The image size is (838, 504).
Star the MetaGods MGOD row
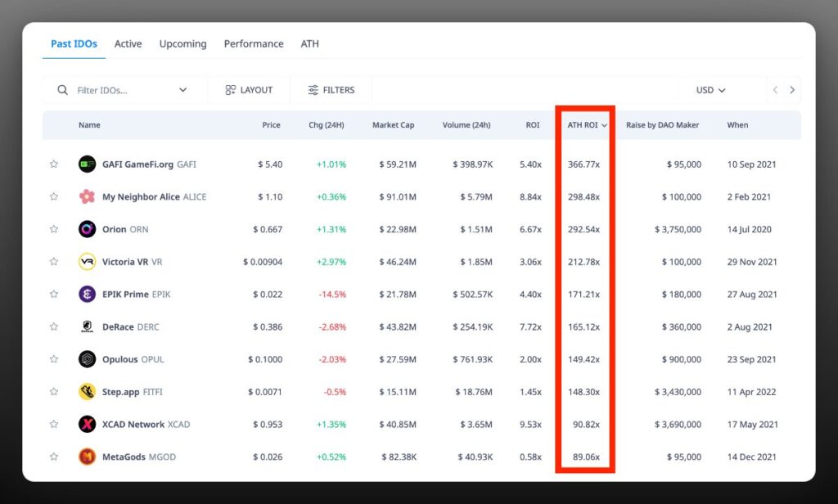coord(54,457)
